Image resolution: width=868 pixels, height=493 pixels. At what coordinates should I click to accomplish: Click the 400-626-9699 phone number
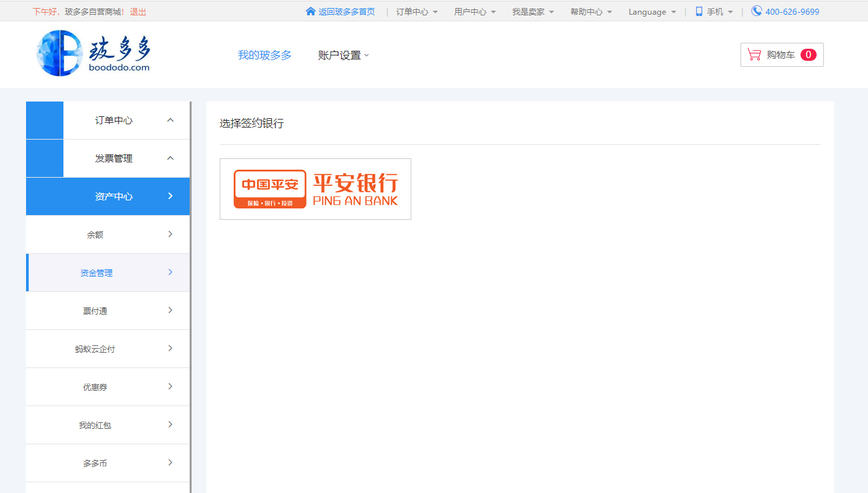(792, 12)
